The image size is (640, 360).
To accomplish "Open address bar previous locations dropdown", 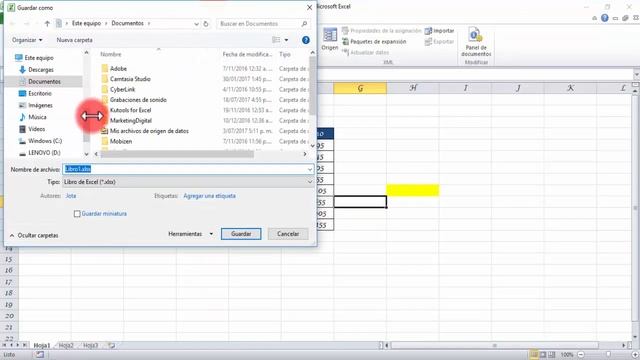I will (x=196, y=24).
